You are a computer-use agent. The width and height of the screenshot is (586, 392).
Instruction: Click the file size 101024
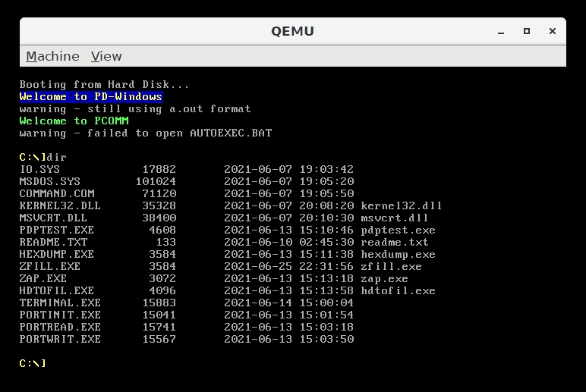click(x=156, y=182)
